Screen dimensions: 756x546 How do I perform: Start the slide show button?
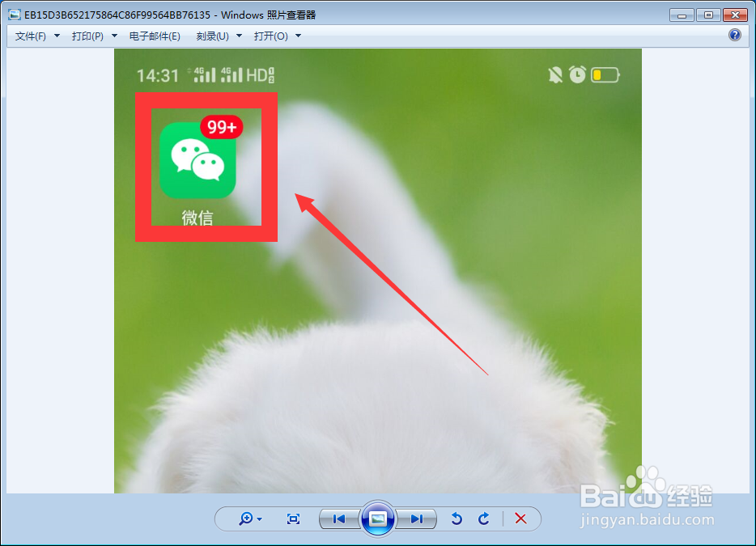(x=377, y=518)
